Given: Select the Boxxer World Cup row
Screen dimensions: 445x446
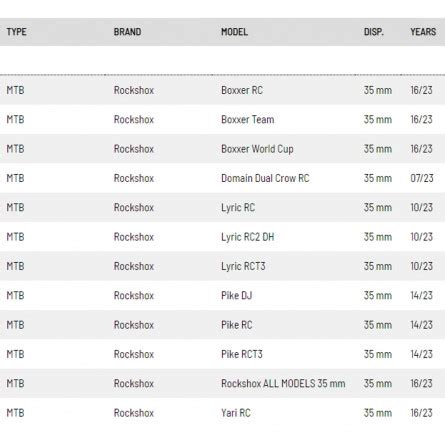Looking at the screenshot, I should coord(222,149).
